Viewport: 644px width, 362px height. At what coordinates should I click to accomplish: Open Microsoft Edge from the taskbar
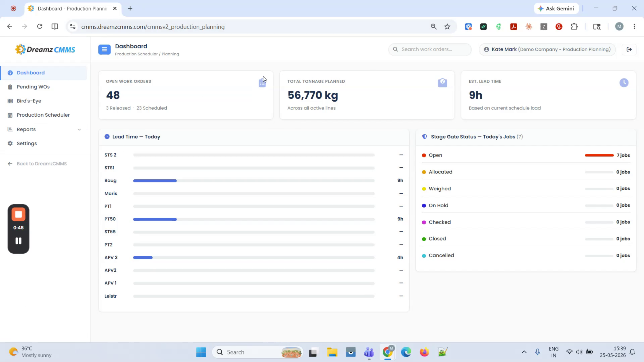pyautogui.click(x=406, y=352)
